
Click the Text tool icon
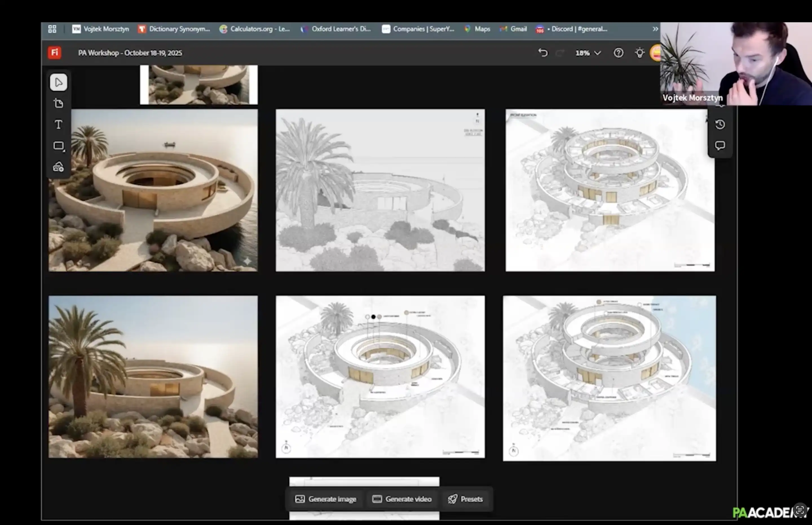click(x=58, y=124)
